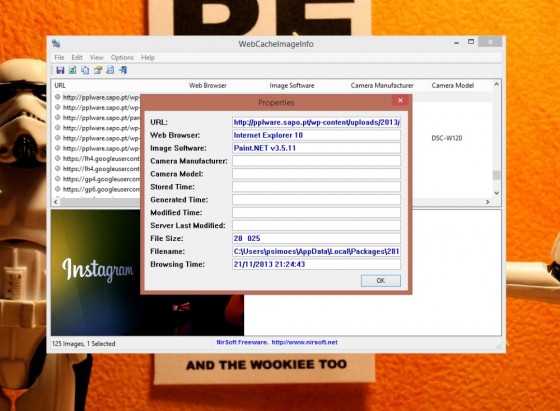Sort by the Camera Manufacturer column header
This screenshot has height=411, width=560.
click(388, 85)
